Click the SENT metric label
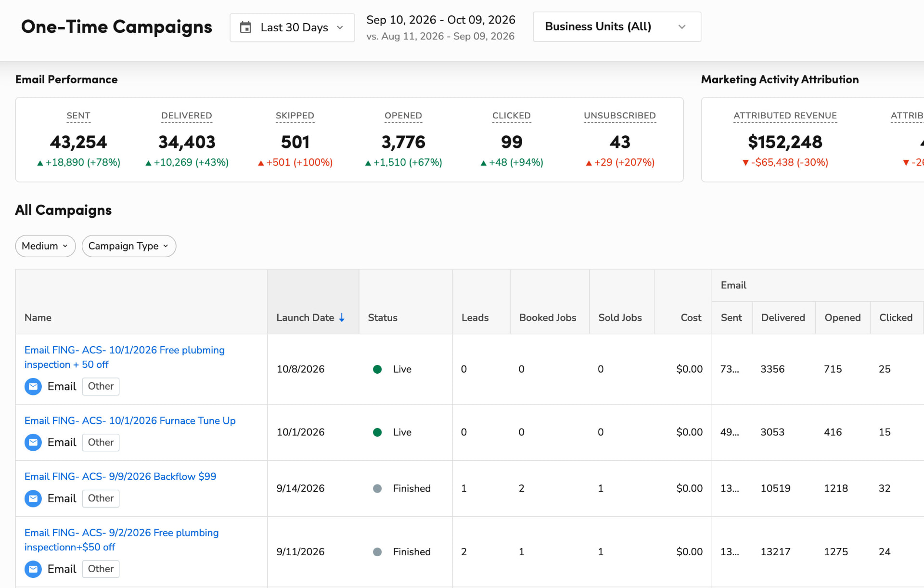 78,116
